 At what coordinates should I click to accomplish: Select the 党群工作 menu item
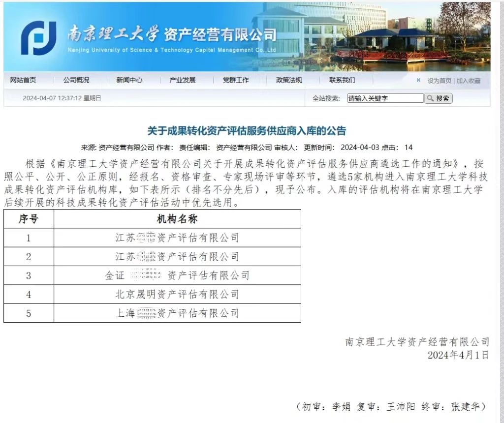coord(236,80)
